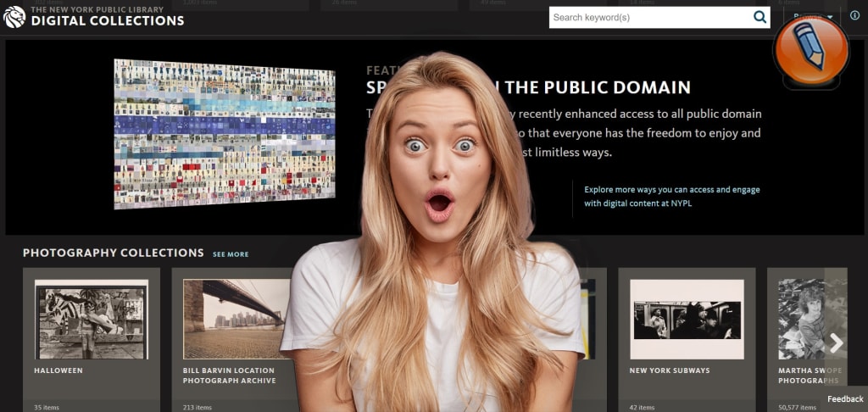Open the Browse dropdown menu

point(813,17)
